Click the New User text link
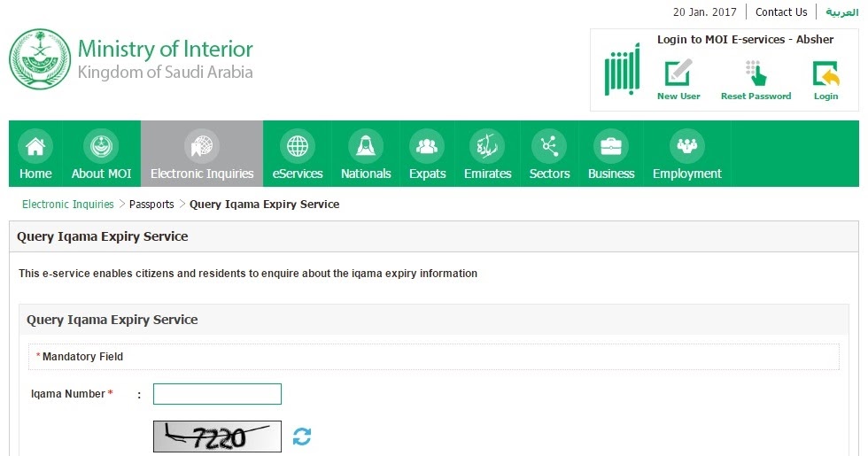Image resolution: width=868 pixels, height=456 pixels. (678, 97)
